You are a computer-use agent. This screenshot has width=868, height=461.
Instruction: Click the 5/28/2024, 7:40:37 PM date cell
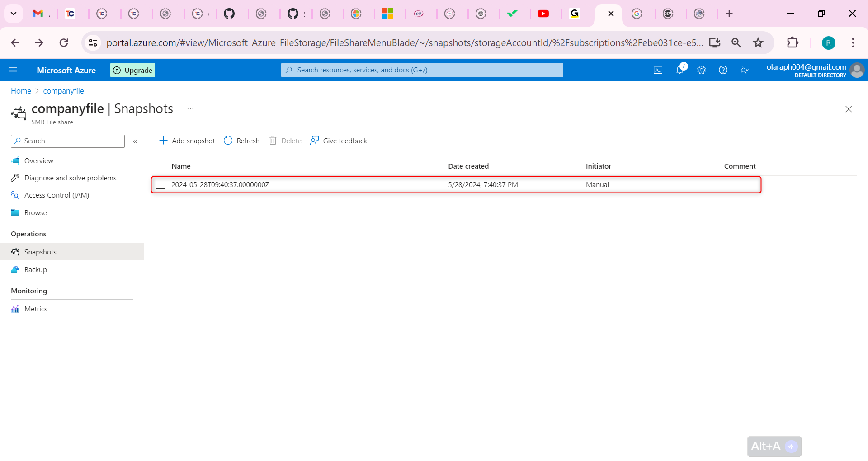pyautogui.click(x=483, y=184)
